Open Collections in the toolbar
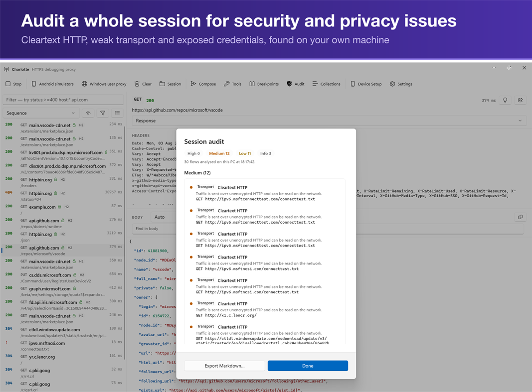The image size is (532, 392). point(327,84)
